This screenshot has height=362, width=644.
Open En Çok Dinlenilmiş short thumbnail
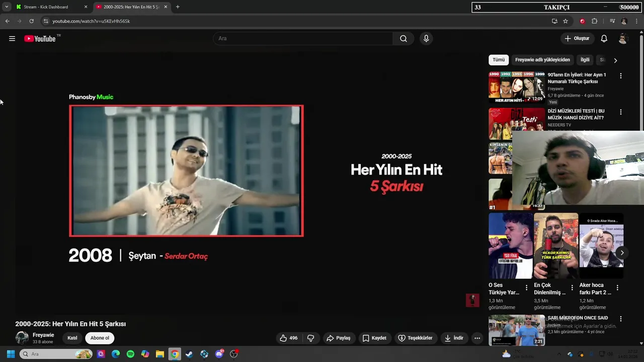tap(556, 246)
